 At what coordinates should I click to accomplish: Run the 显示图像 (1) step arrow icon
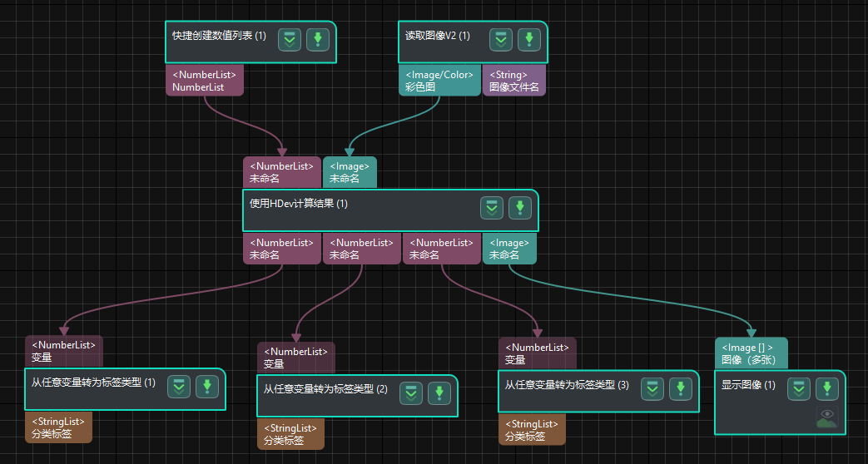click(826, 388)
